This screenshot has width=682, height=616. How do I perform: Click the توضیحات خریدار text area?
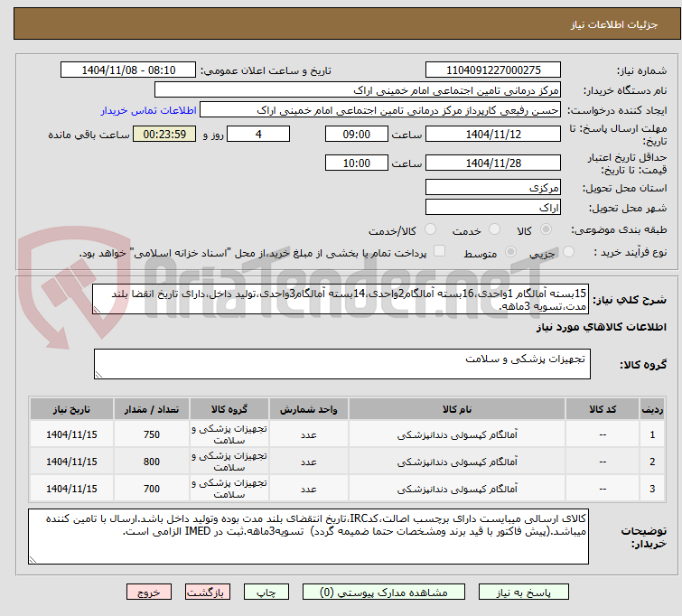(x=308, y=537)
